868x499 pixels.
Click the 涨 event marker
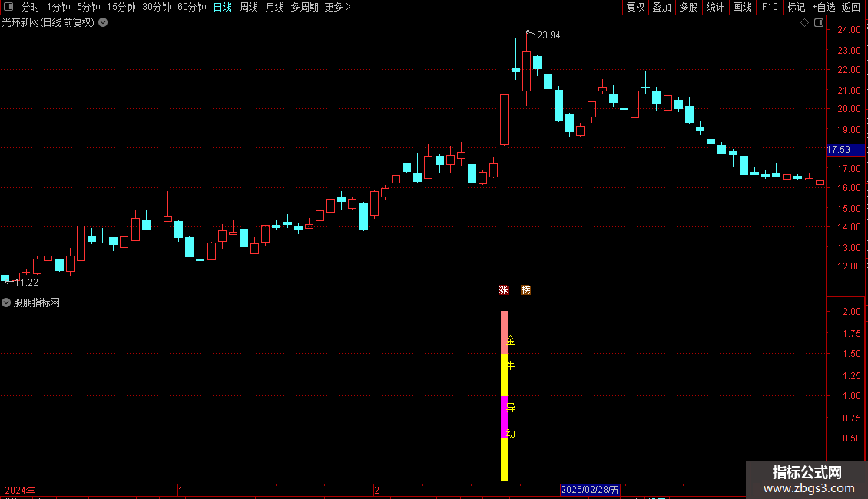point(503,290)
